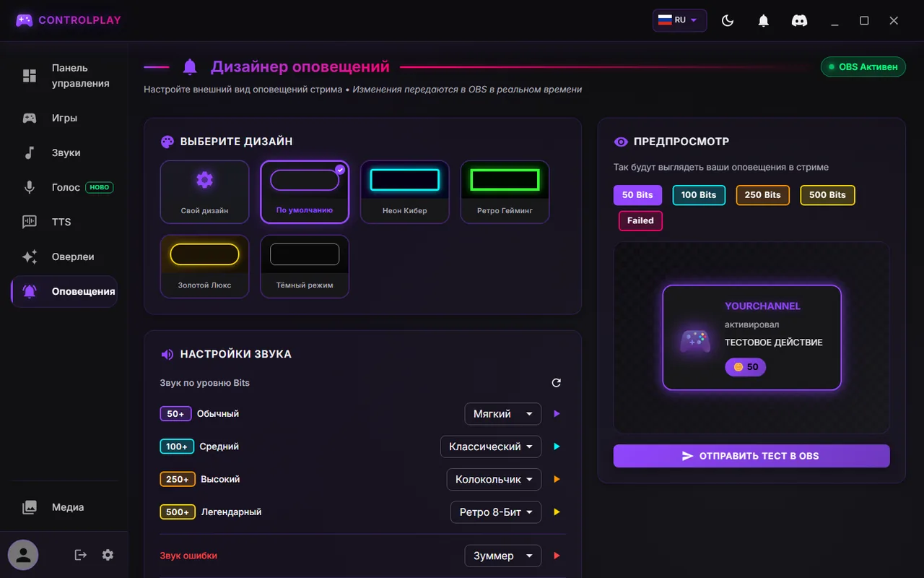This screenshot has height=578, width=924.
Task: Open the Колокольчик sound dropdown
Action: (x=494, y=479)
